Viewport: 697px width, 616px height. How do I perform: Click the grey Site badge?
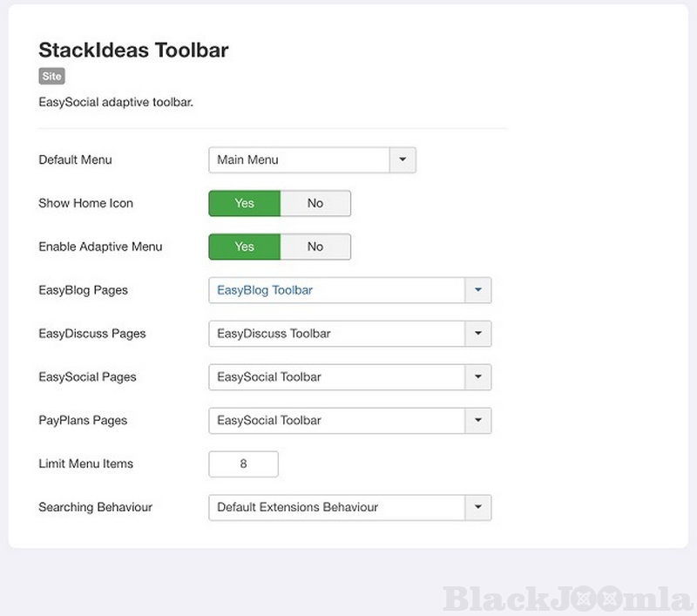[x=51, y=77]
